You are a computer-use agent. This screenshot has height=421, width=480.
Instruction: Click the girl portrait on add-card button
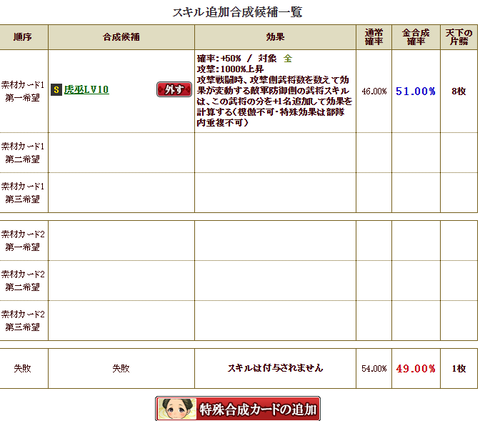click(177, 409)
